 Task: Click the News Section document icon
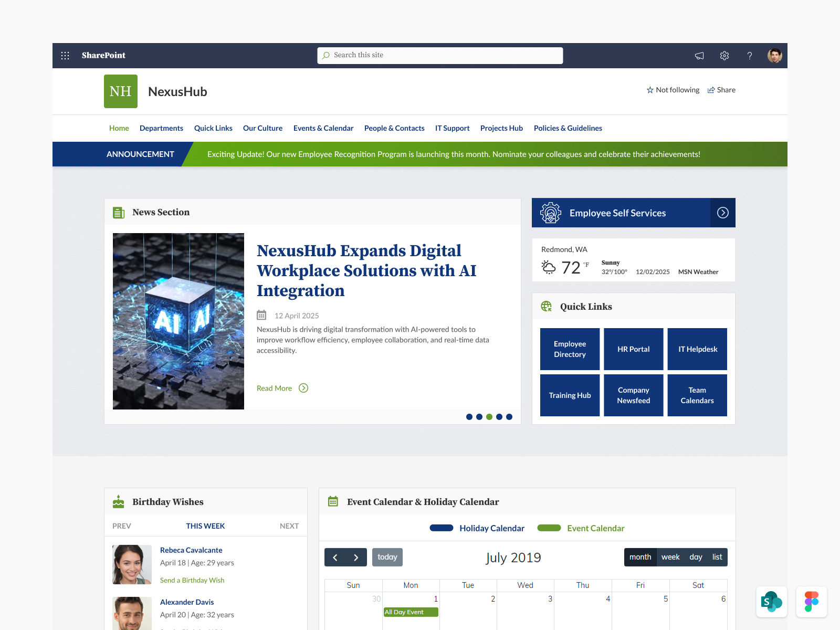tap(118, 212)
